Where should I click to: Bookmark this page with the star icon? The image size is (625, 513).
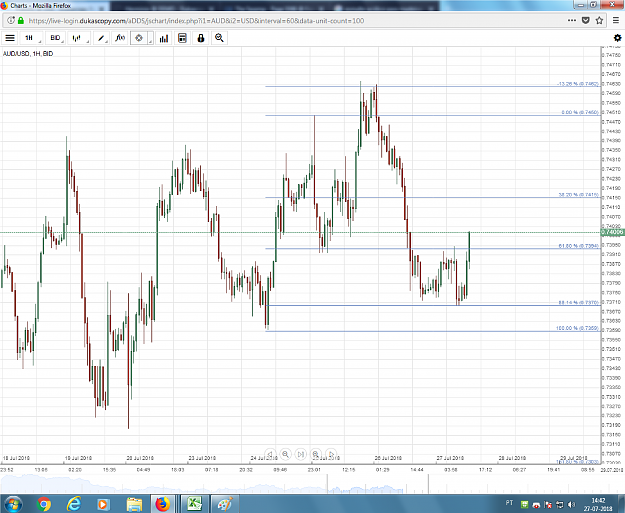(599, 20)
